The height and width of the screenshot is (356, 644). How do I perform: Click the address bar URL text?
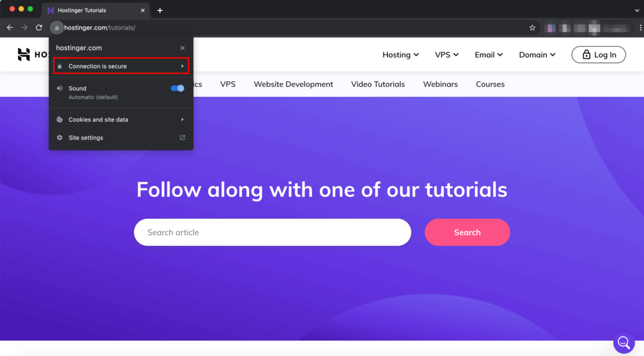99,28
